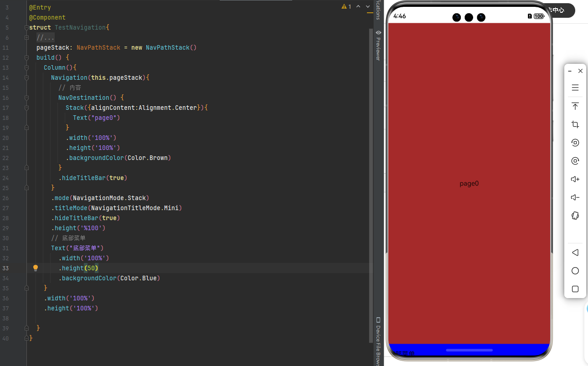This screenshot has height=366, width=588.
Task: Click the @Component decorator
Action: [x=47, y=17]
